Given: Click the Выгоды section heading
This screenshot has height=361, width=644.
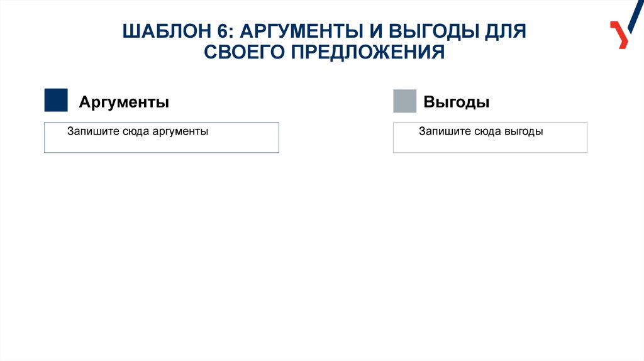Looking at the screenshot, I should (x=456, y=102).
